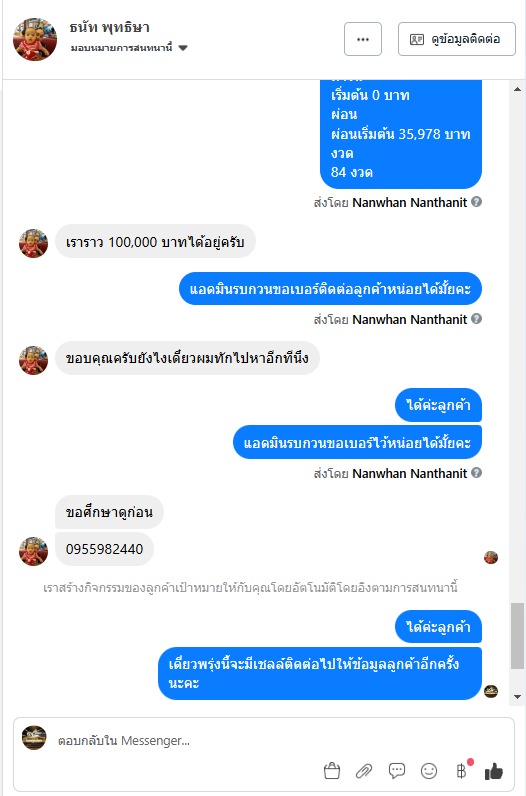
Task: Click the ดูข้อมูลติดต่อ contact info button
Action: tap(456, 39)
